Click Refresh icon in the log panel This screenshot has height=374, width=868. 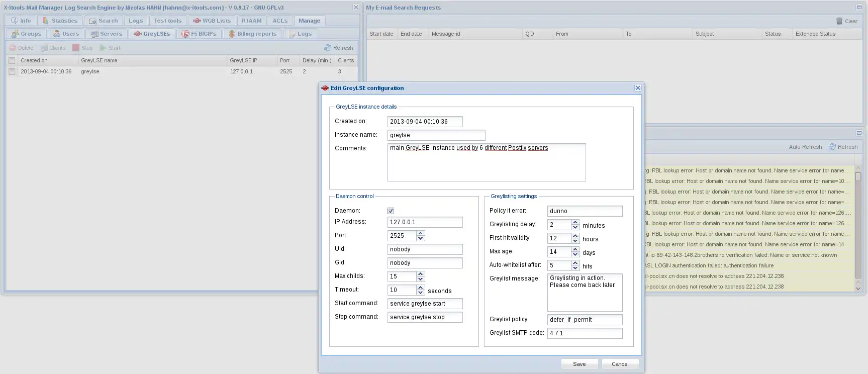tap(832, 147)
